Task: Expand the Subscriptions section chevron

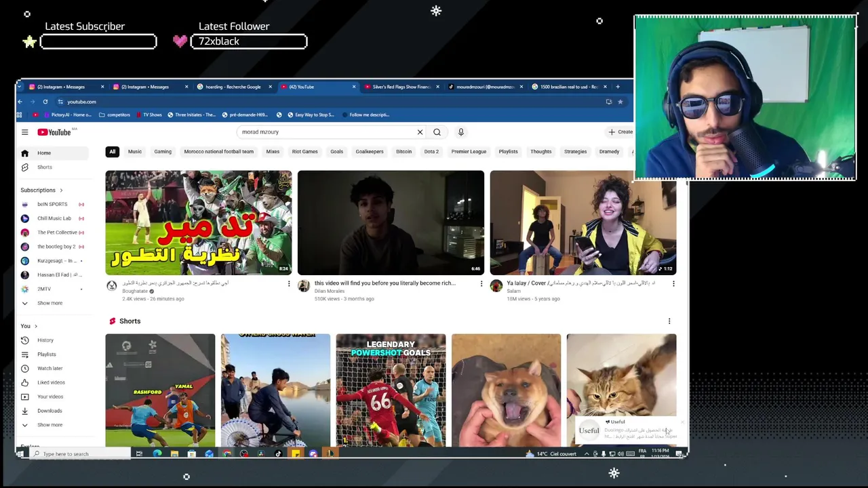Action: (61, 190)
